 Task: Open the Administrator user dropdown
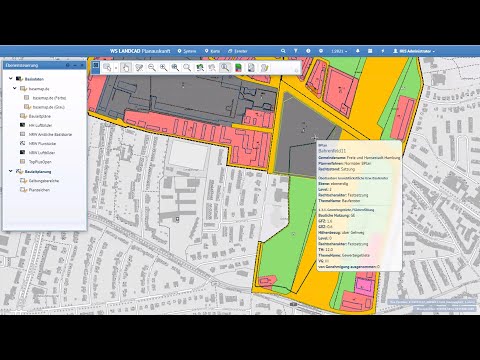[x=414, y=51]
